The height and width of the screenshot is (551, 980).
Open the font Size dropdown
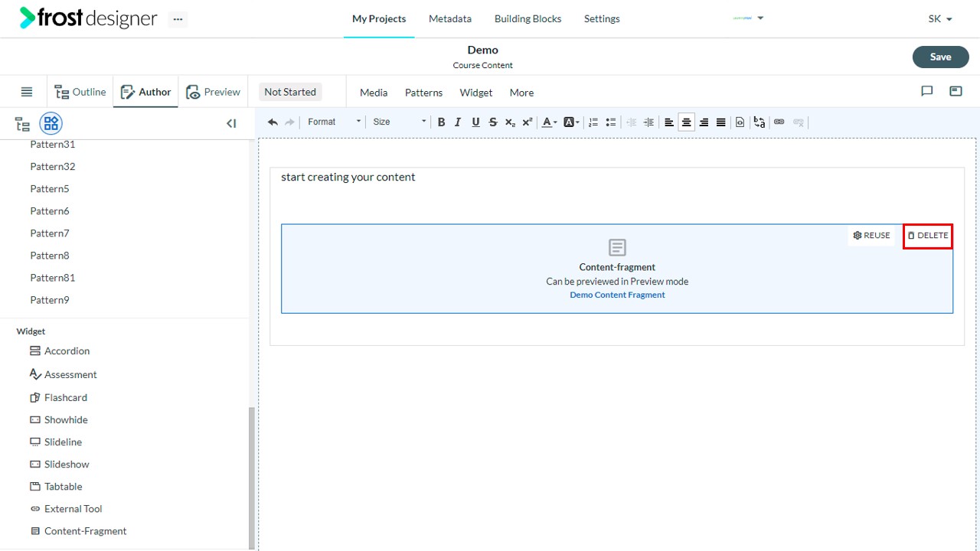click(400, 122)
